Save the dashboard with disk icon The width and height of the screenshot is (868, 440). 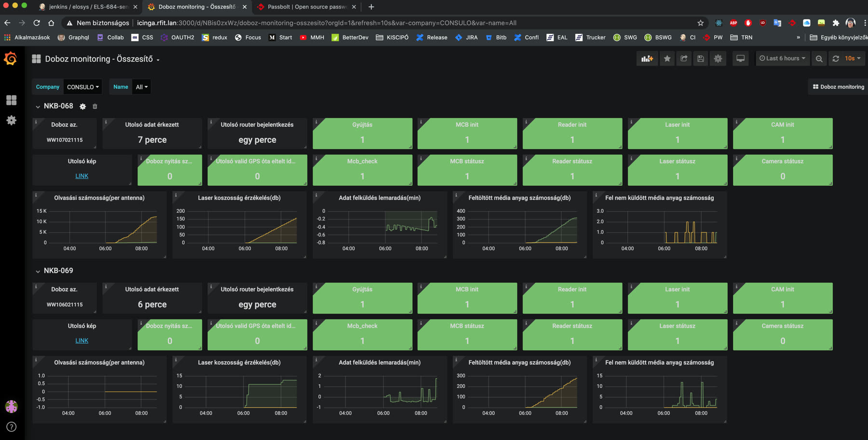tap(701, 58)
